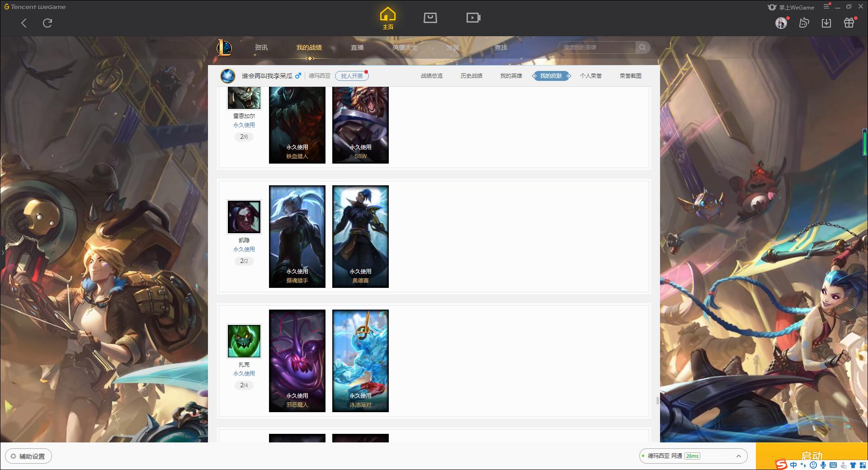Select the 我的皮肤 sub-tab
Screen dimensions: 868x470
tap(551, 76)
